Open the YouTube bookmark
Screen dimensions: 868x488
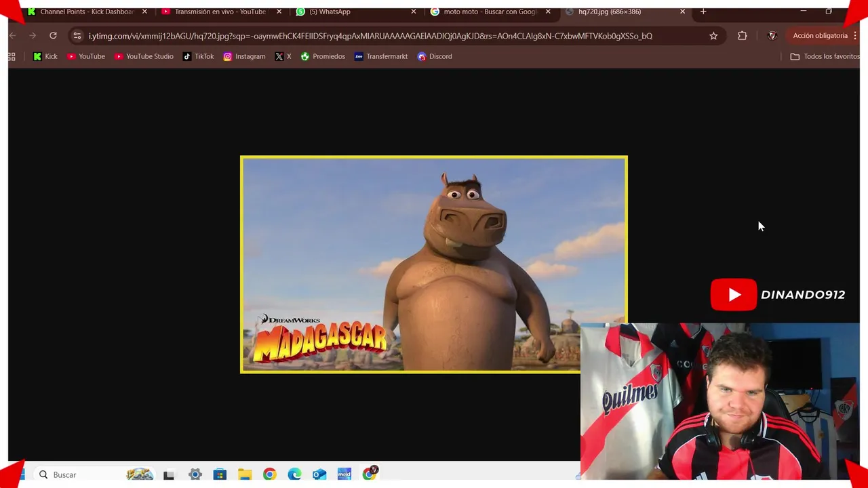pyautogui.click(x=86, y=56)
